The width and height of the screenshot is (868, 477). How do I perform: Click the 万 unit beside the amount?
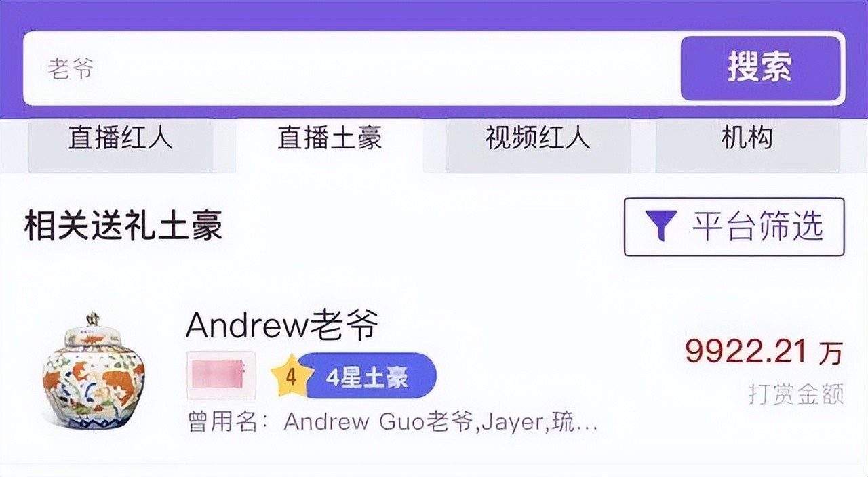pos(831,353)
